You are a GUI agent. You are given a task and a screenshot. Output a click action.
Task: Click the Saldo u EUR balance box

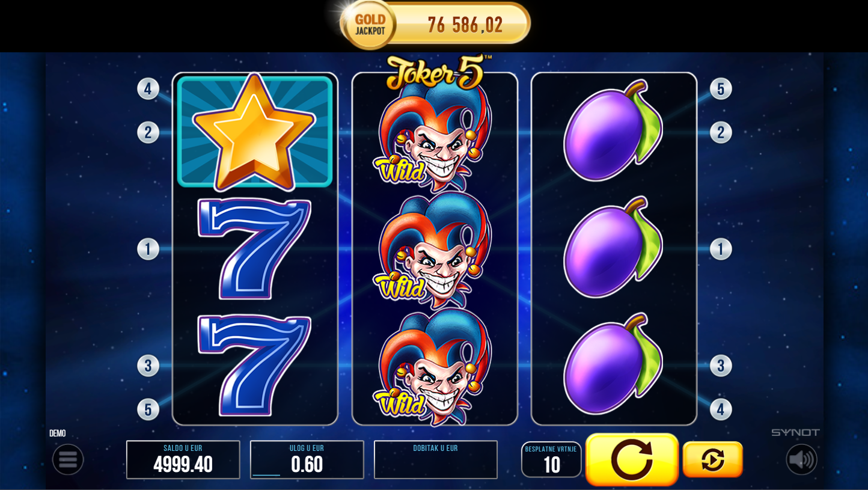(x=183, y=460)
